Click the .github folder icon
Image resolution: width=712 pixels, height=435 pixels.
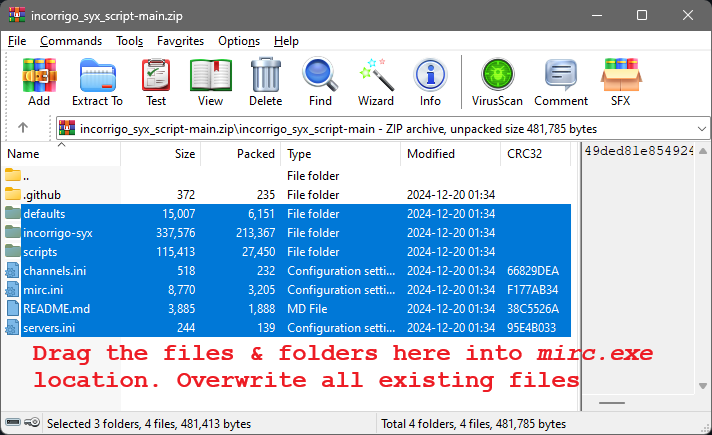pyautogui.click(x=13, y=194)
